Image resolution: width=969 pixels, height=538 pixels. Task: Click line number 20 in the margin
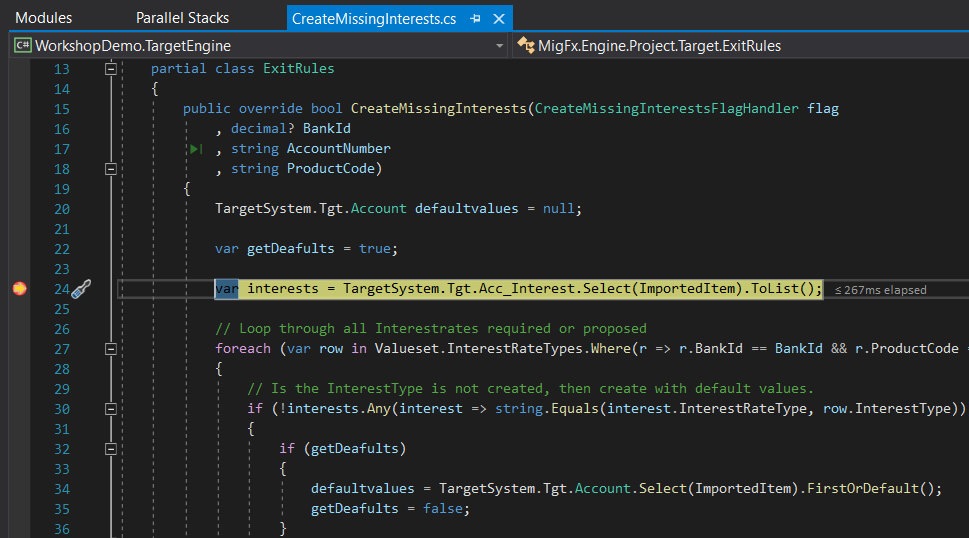(62, 209)
